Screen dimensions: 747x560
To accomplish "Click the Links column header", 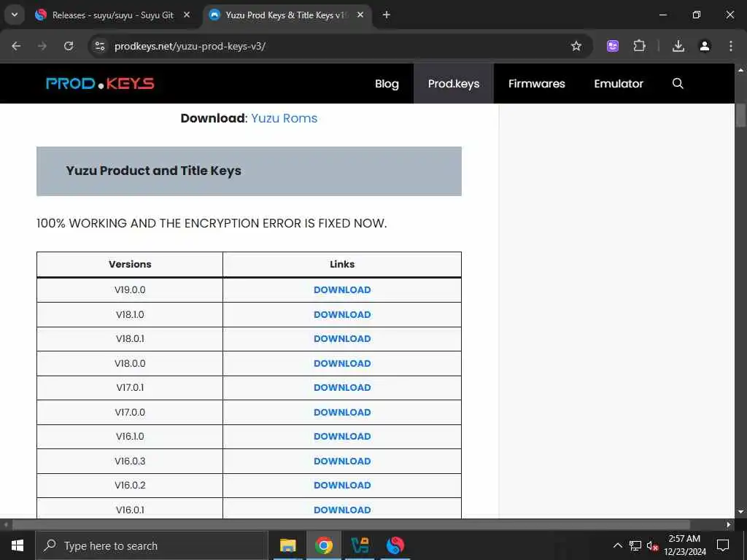I will [342, 264].
